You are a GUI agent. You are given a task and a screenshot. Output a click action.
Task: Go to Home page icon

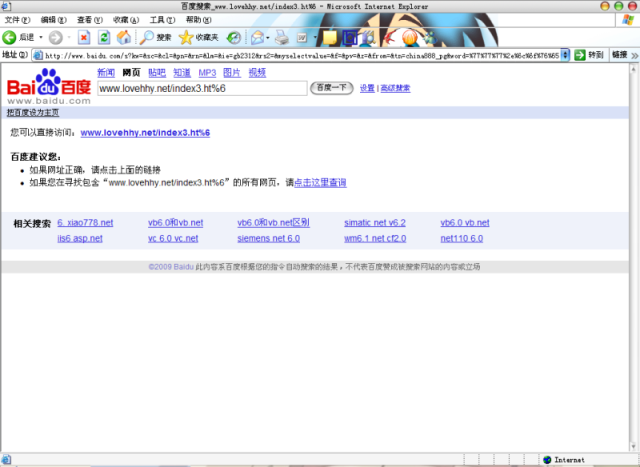(124, 38)
